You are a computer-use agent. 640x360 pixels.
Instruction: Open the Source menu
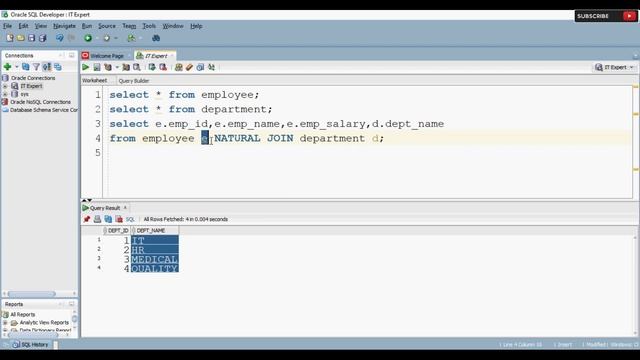coord(107,26)
